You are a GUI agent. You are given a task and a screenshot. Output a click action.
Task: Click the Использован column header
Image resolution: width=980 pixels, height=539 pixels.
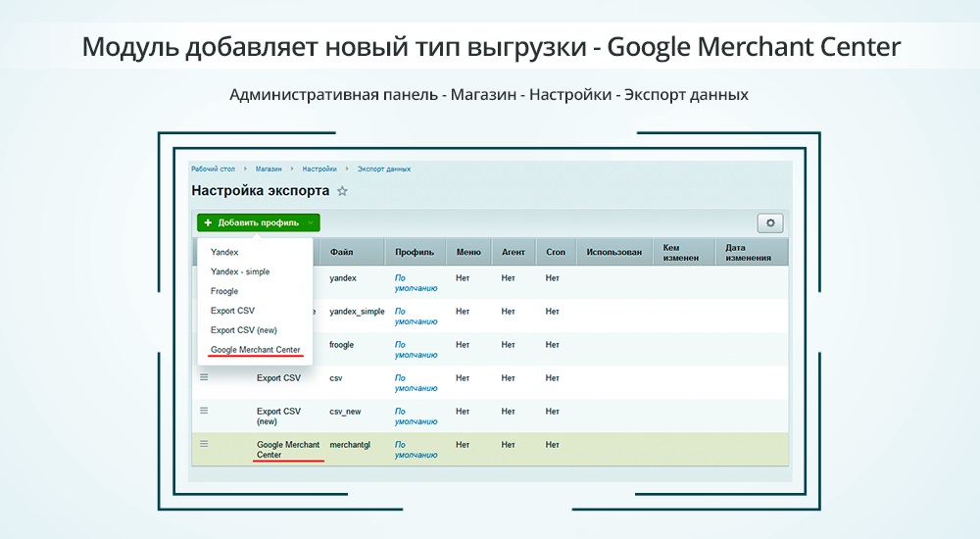point(613,252)
